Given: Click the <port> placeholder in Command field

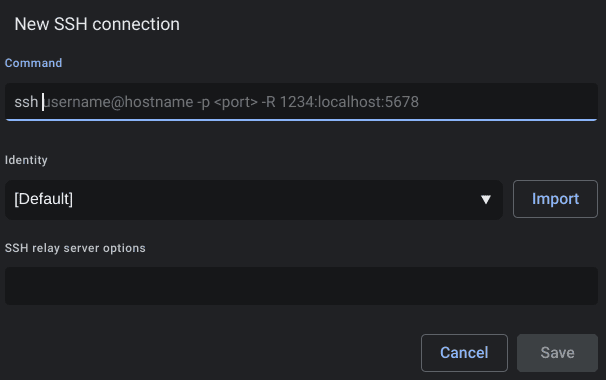Looking at the screenshot, I should [x=235, y=102].
